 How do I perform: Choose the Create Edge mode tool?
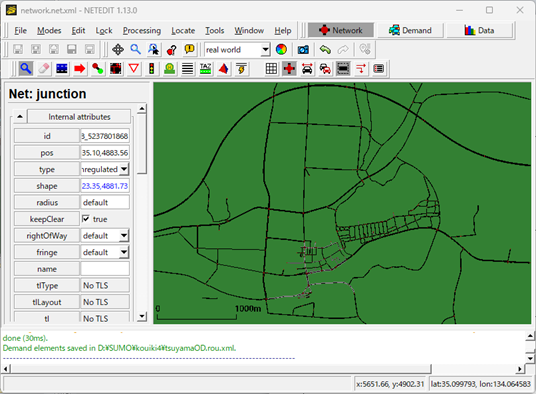click(98, 69)
